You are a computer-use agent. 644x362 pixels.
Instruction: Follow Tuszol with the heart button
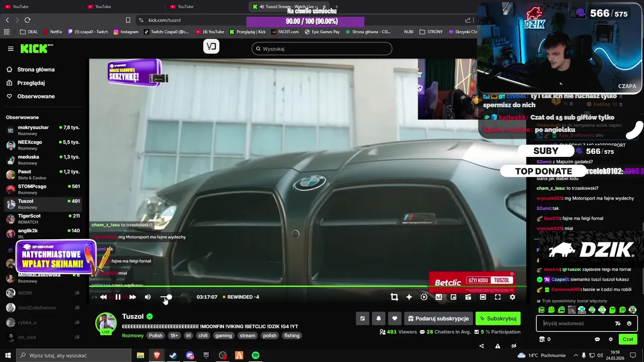[x=395, y=318]
